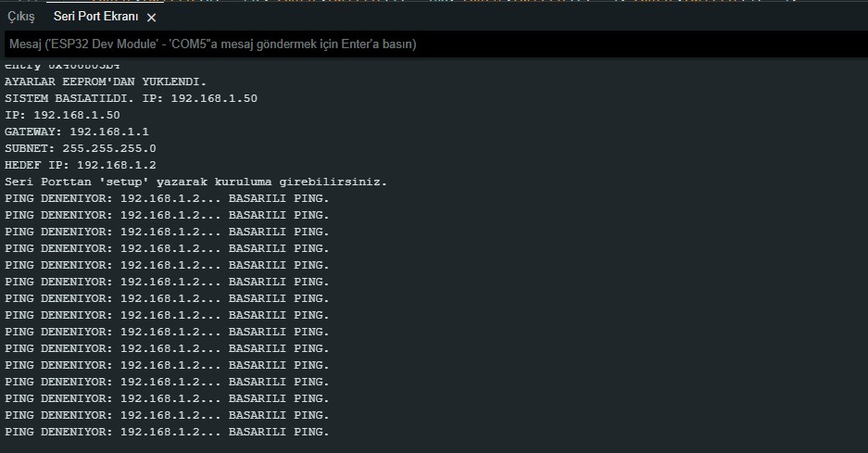
Task: Click 192.168.1.50 in the SISTEM BASLATILDI line
Action: point(214,98)
